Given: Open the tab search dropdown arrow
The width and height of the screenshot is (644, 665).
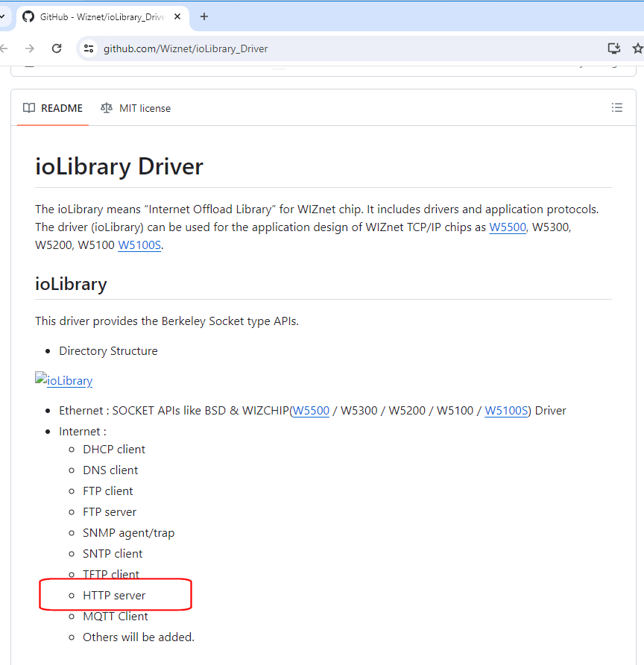Looking at the screenshot, I should (x=2, y=16).
